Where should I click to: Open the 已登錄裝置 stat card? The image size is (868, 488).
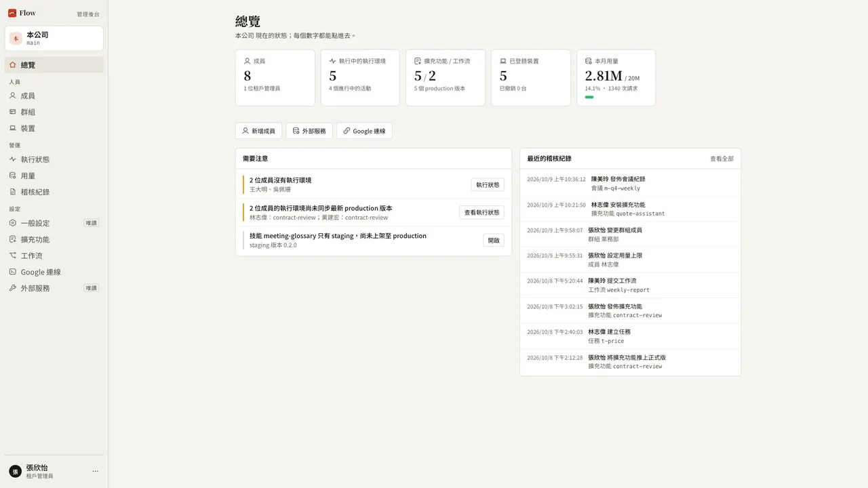531,78
